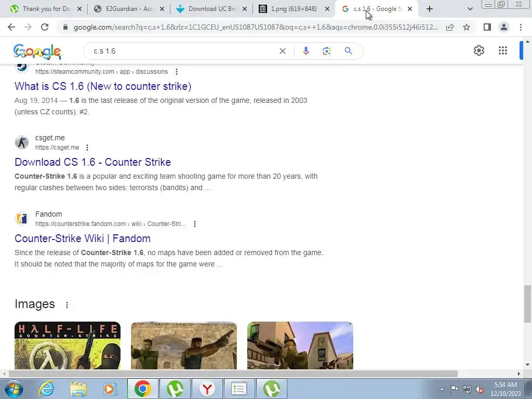The image size is (532, 399).
Task: Select the c.s 1.6 - Google Search tab
Action: pos(377,9)
